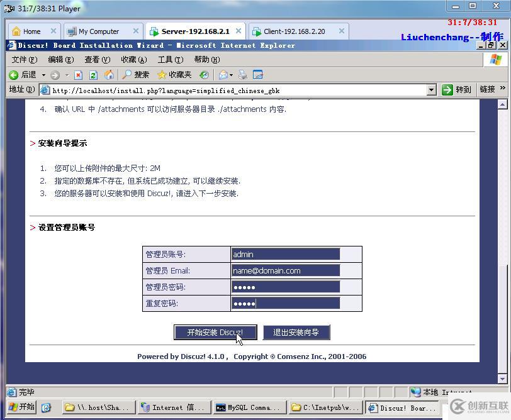Click the text 设置管理员账号 heading
Image resolution: width=511 pixels, height=420 pixels.
[67, 227]
